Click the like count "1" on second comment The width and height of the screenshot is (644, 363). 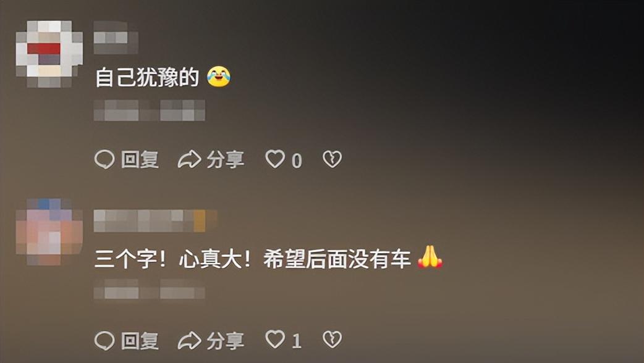[x=297, y=341]
